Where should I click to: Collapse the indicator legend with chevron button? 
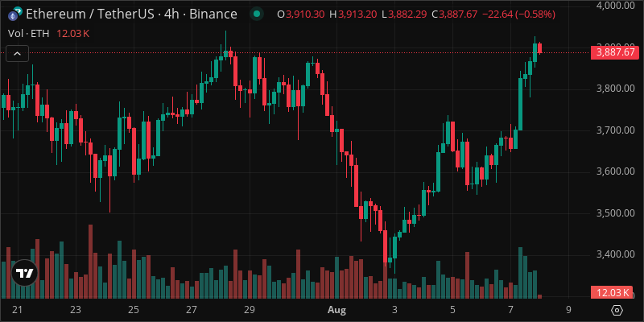click(x=17, y=53)
